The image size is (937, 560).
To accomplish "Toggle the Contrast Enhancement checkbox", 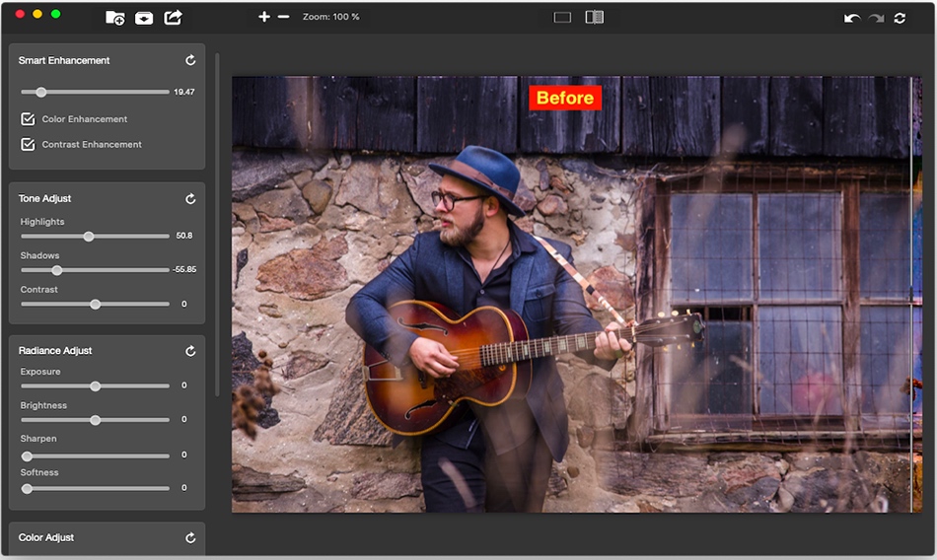I will tap(28, 144).
